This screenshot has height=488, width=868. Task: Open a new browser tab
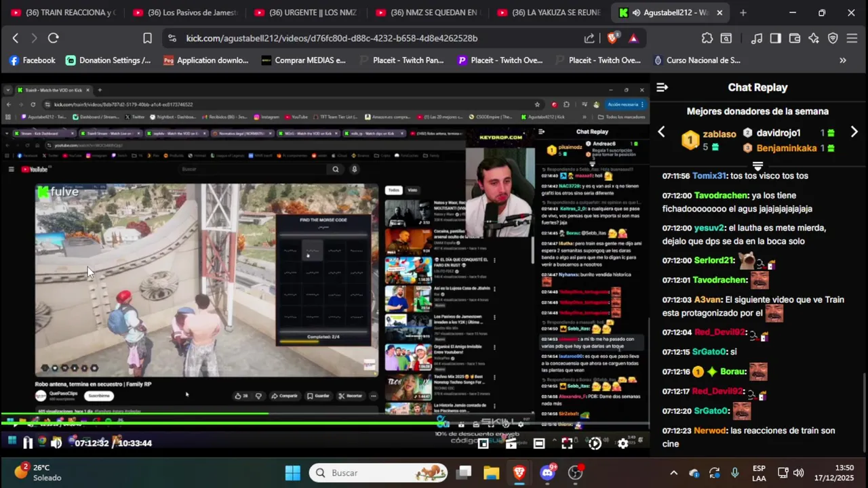pos(743,12)
